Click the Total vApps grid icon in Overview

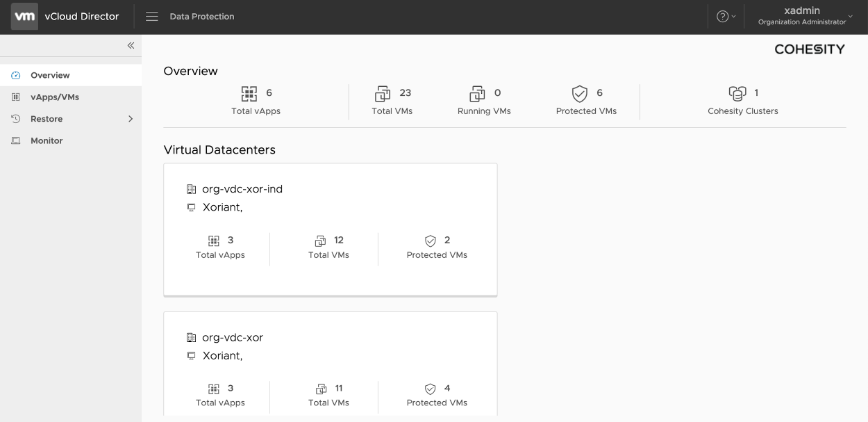[249, 93]
